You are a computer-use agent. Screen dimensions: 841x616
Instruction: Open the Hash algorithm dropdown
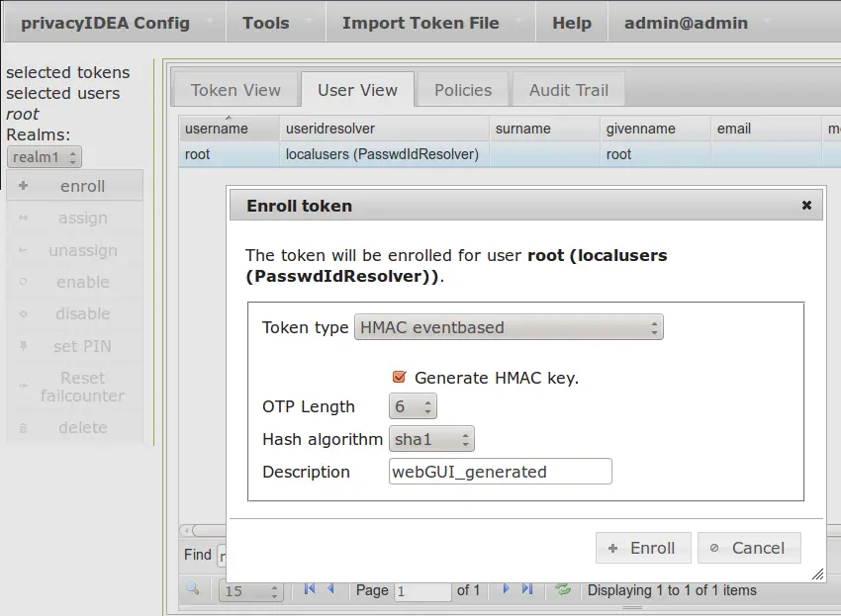click(x=431, y=440)
